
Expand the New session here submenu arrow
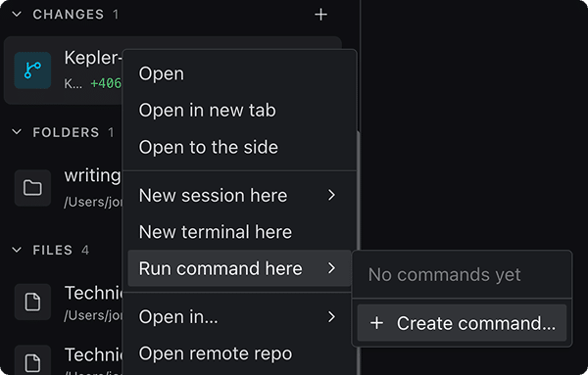pos(331,195)
